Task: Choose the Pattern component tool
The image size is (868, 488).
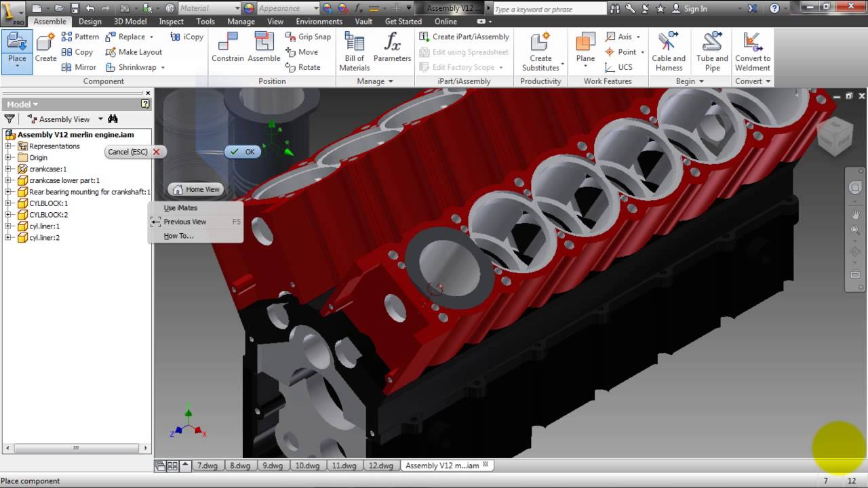Action: coord(80,37)
